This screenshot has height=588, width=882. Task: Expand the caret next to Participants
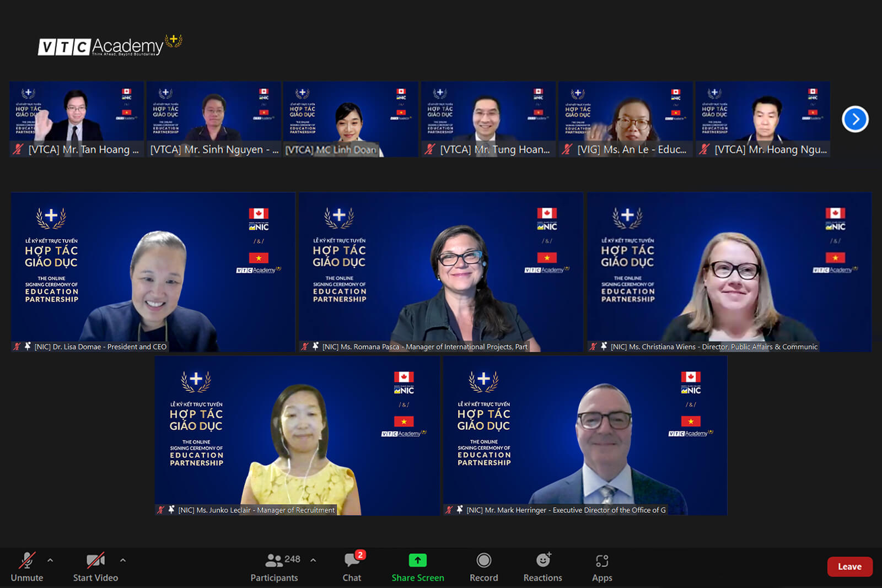tap(313, 560)
